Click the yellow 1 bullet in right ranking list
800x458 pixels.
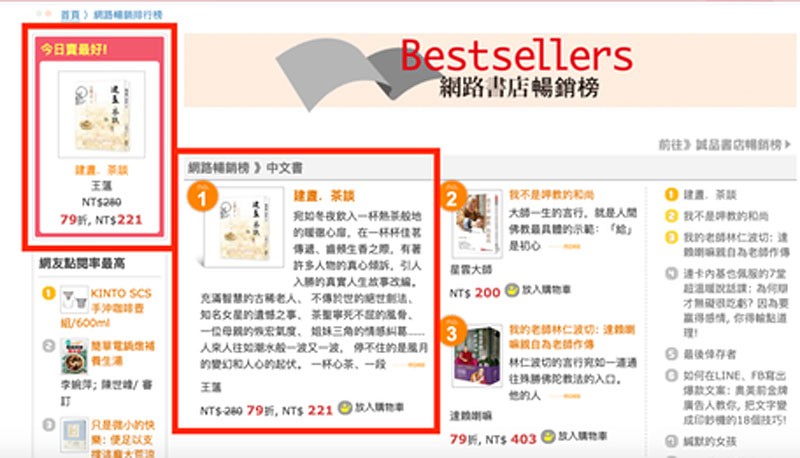671,194
